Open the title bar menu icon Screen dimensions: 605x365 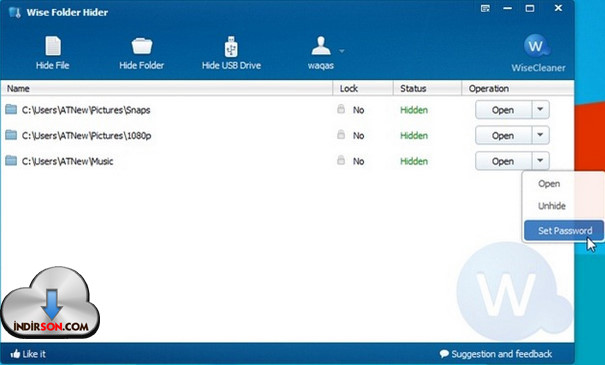(x=485, y=8)
